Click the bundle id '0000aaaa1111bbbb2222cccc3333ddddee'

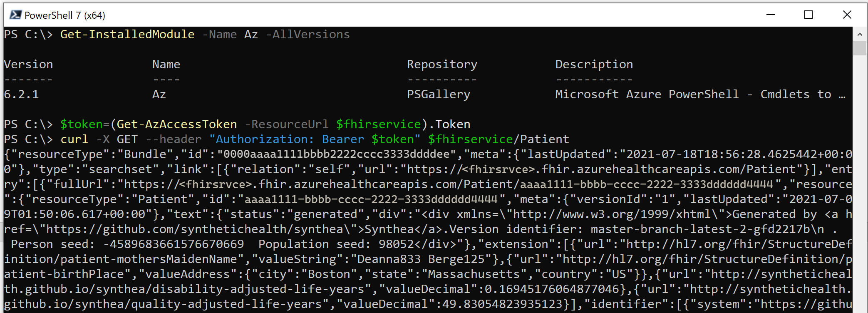[336, 154]
